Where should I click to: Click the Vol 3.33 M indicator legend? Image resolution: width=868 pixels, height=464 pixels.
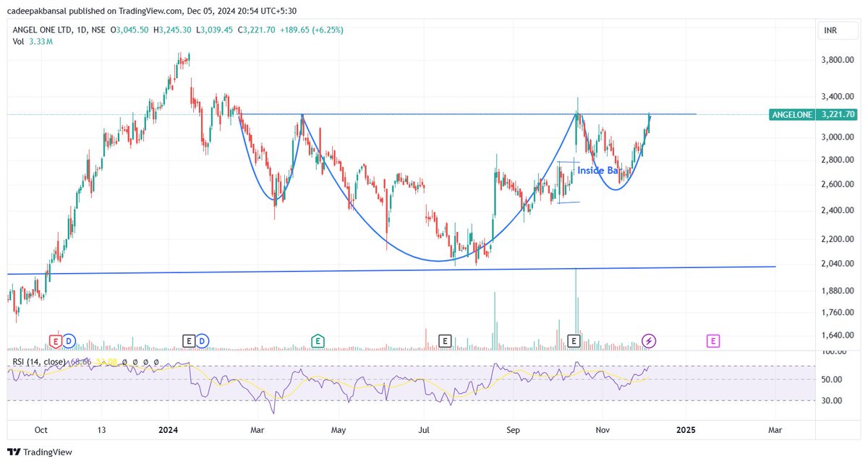coord(33,42)
